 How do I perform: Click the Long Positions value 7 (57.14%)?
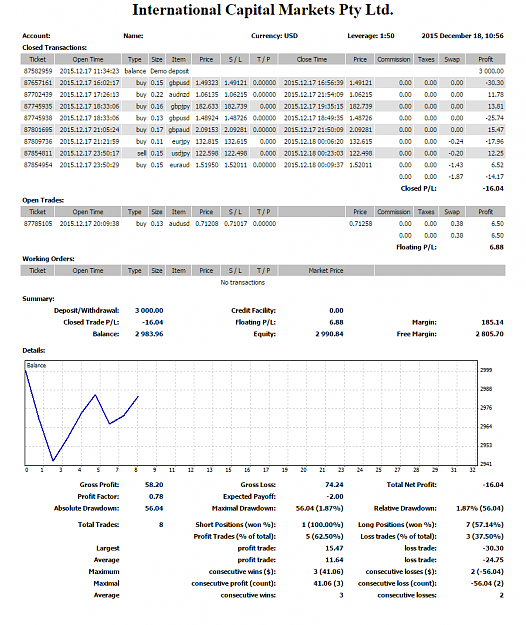point(485,525)
